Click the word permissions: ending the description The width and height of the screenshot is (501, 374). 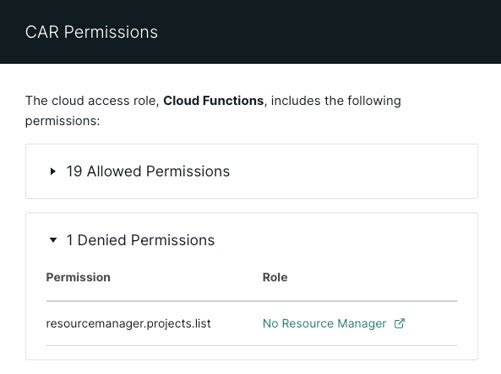tap(62, 121)
